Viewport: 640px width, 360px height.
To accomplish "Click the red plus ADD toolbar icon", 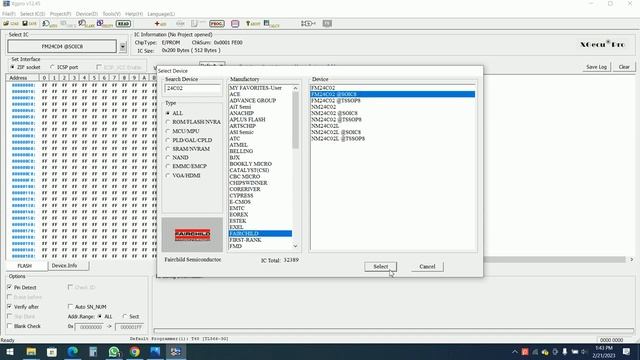I will point(160,24).
